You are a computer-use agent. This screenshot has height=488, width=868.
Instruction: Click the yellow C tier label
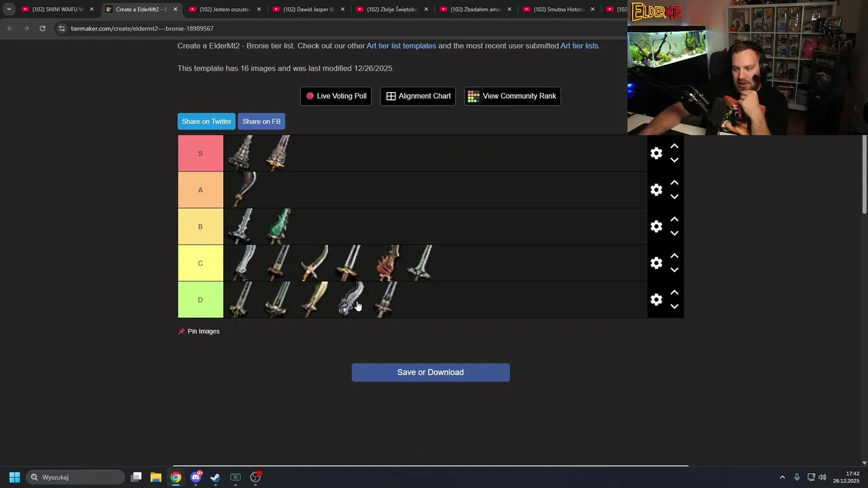[x=200, y=263]
